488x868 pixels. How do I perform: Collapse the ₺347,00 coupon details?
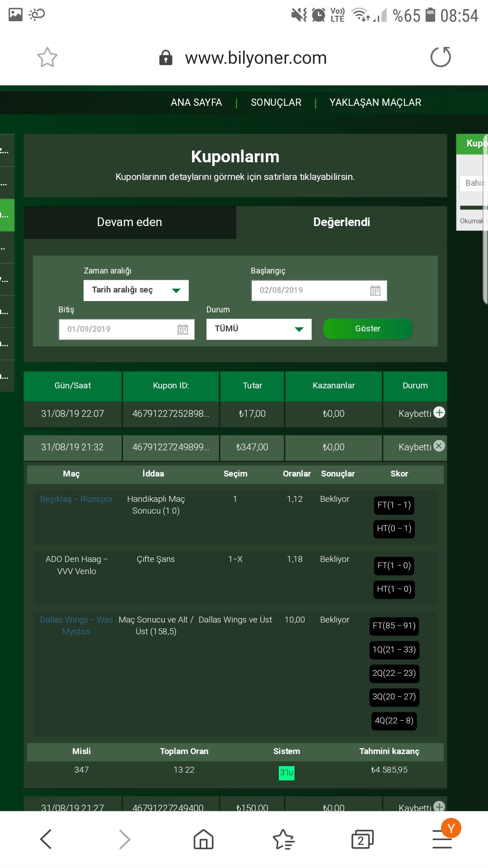pyautogui.click(x=439, y=446)
